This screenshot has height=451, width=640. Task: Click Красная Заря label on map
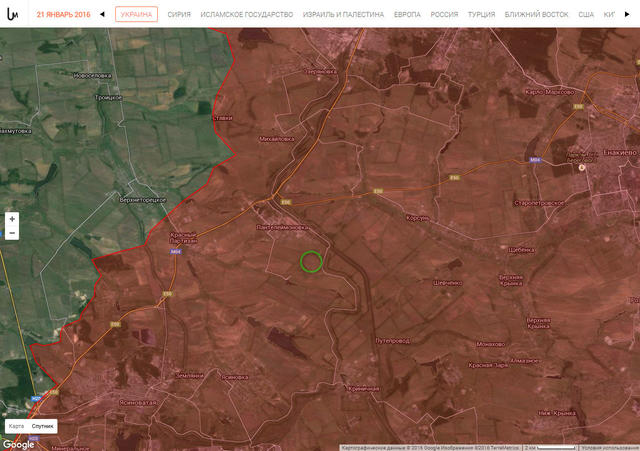488,365
